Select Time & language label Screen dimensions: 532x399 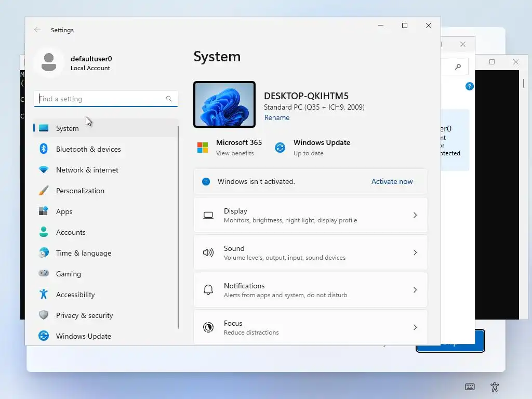tap(84, 253)
